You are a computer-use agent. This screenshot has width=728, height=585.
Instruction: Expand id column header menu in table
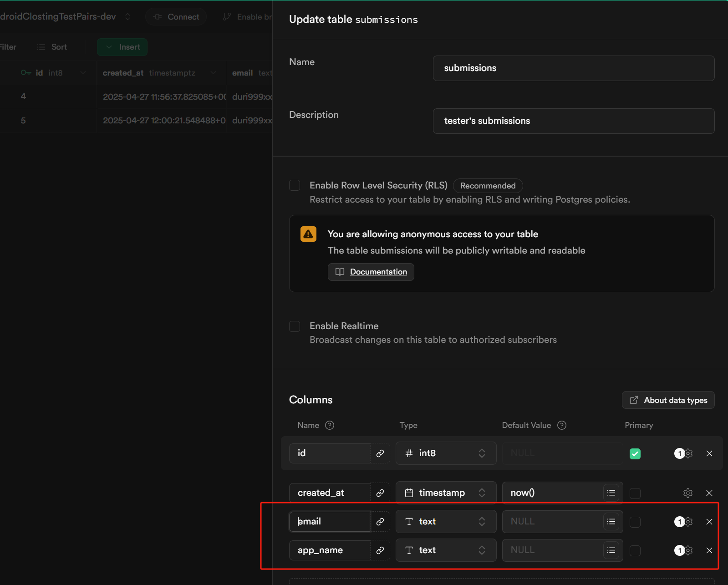83,73
